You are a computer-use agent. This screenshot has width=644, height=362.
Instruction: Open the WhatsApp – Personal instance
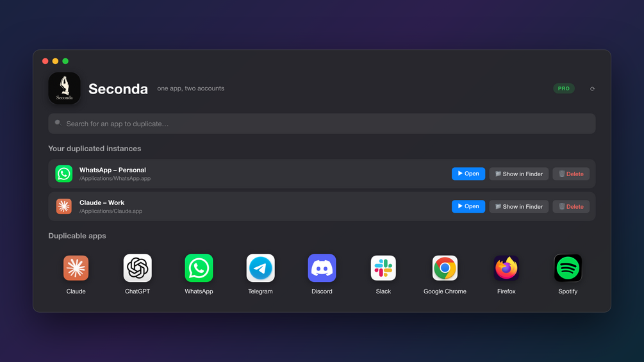(468, 174)
